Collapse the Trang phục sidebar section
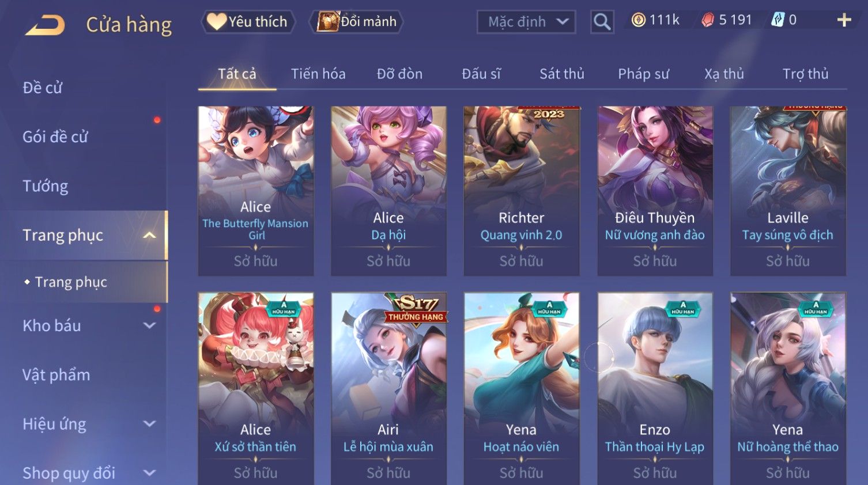 tap(149, 235)
